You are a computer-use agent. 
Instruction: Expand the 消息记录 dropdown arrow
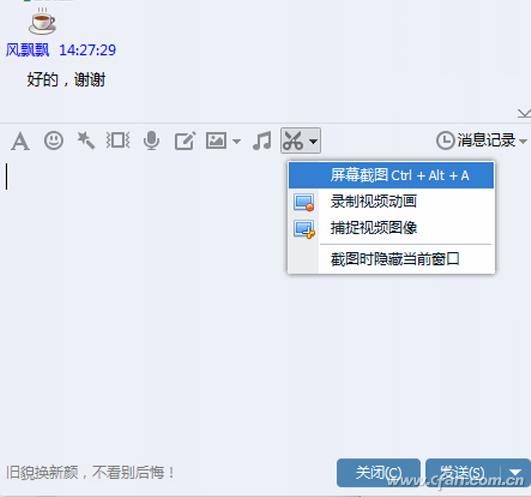click(x=523, y=141)
